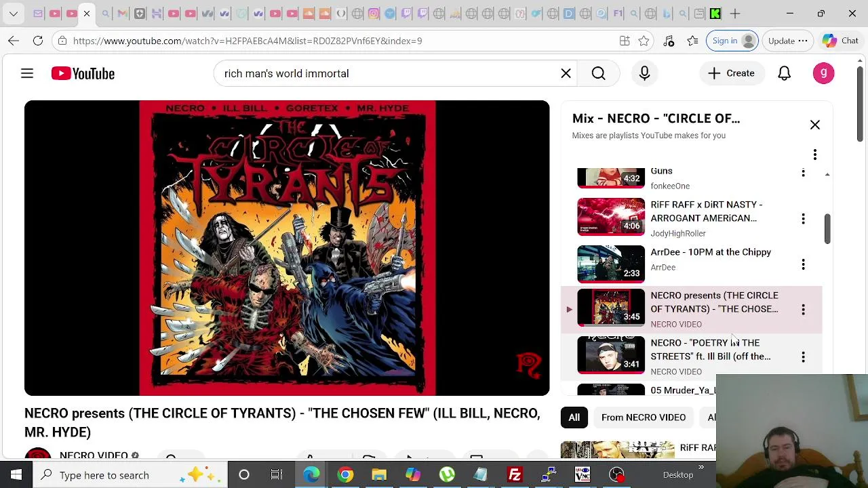Open YouTube notifications bell

pos(784,73)
